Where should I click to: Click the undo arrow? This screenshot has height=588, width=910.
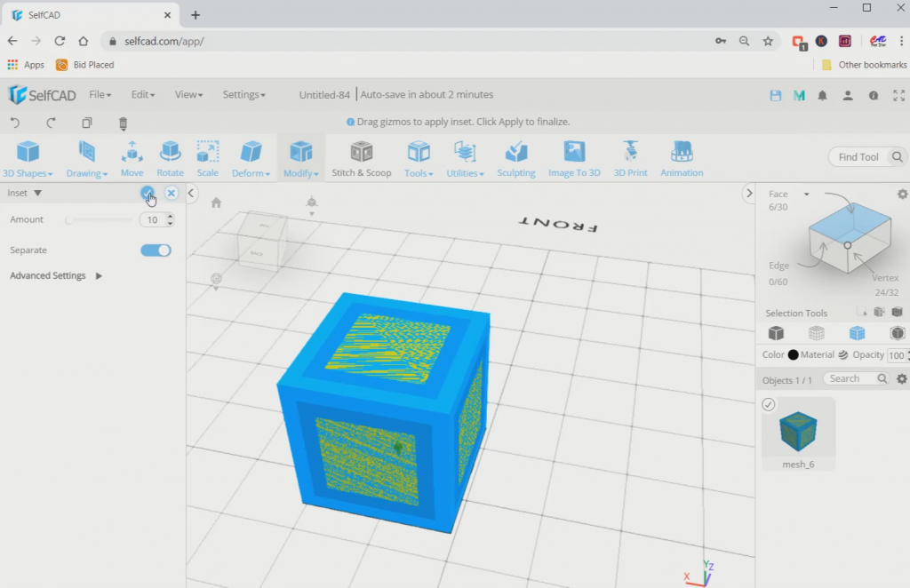coord(15,122)
